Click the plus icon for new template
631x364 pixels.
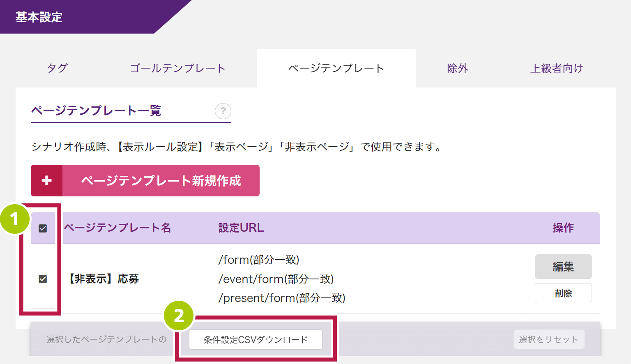click(47, 181)
